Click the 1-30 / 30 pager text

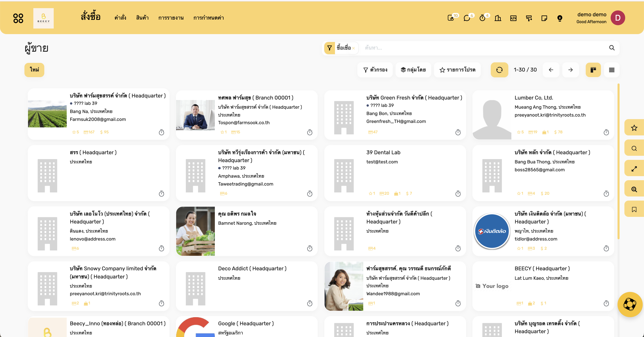[x=525, y=70]
